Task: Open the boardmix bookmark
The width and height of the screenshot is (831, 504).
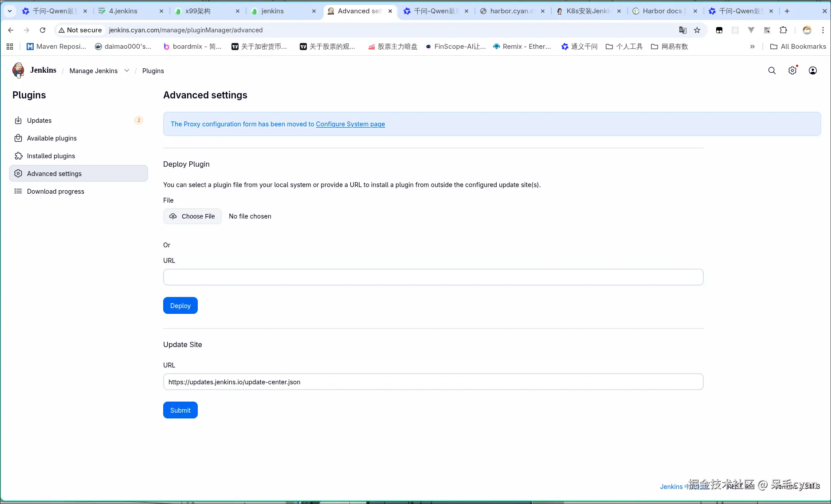Action: point(192,47)
